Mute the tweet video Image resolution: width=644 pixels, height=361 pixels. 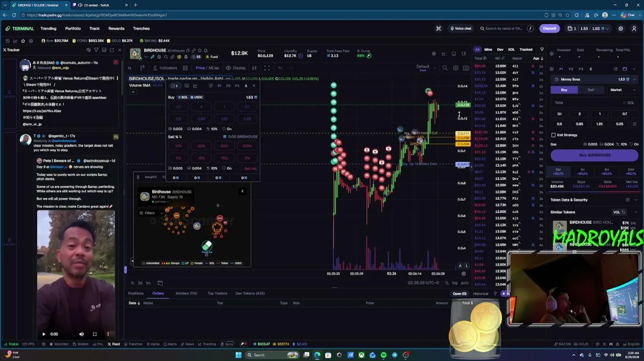pos(81,334)
